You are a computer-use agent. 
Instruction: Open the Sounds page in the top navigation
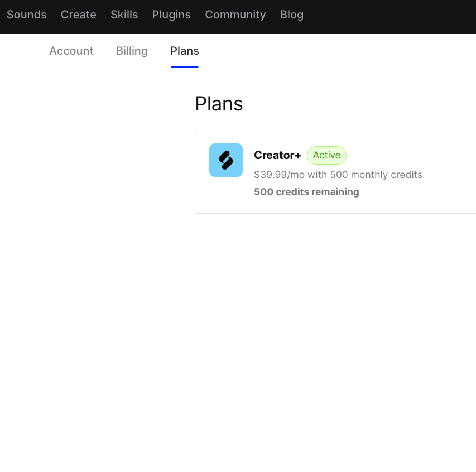point(26,15)
